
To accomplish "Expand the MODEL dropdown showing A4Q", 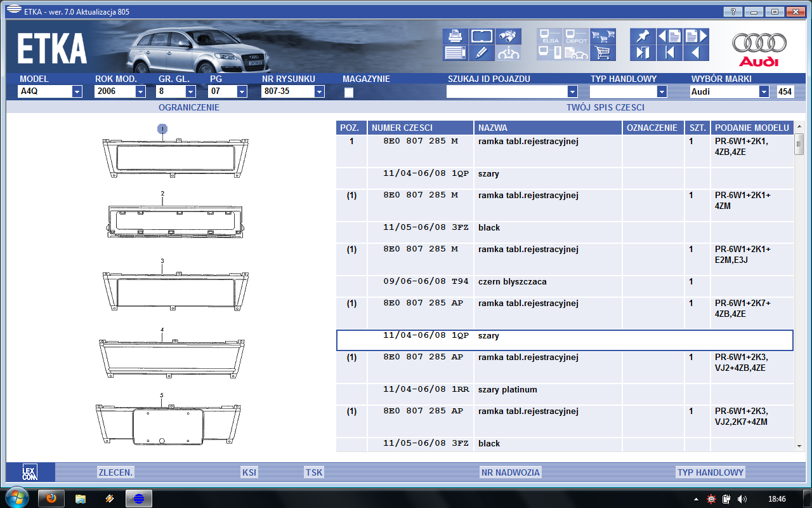I will coord(77,91).
